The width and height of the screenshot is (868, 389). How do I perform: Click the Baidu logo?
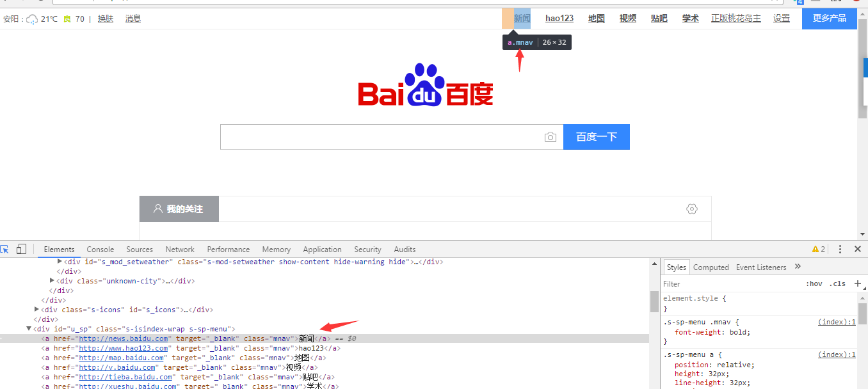(426, 84)
